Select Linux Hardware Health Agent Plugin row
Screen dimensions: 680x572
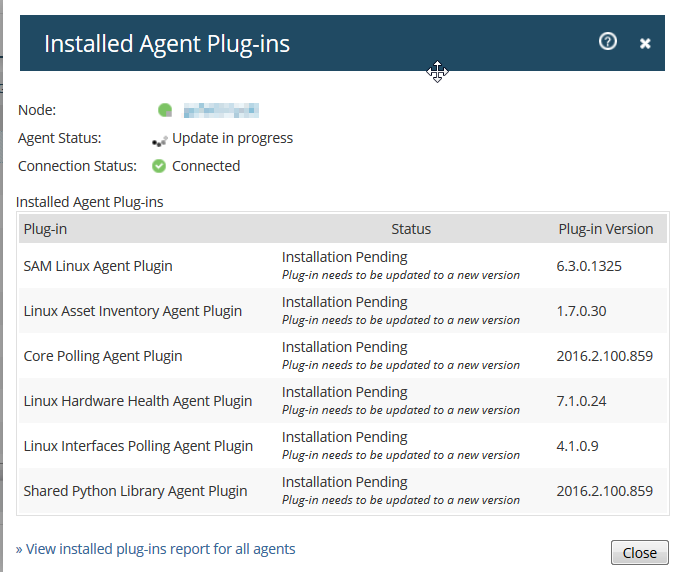click(138, 401)
